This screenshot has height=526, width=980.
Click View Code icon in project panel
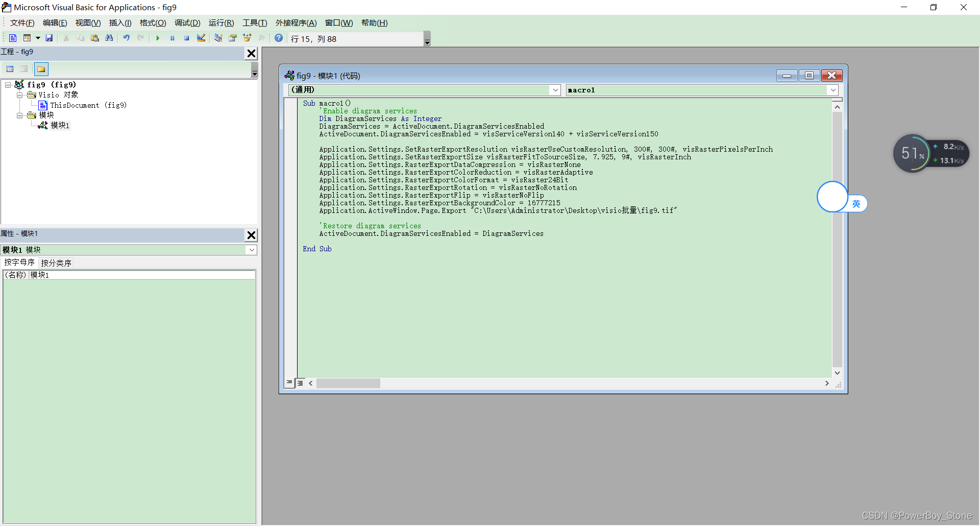click(10, 69)
